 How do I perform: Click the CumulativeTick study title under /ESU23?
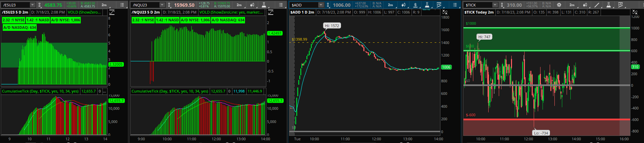pos(40,91)
